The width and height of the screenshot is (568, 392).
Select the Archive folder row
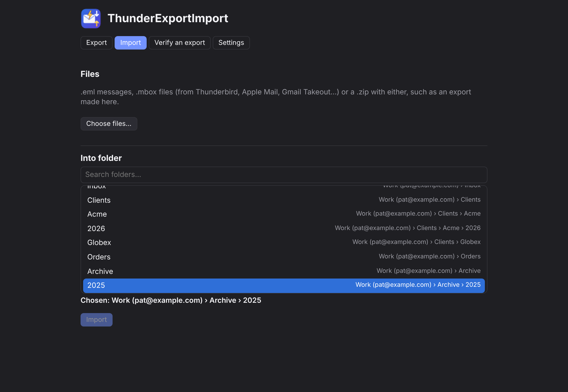284,271
